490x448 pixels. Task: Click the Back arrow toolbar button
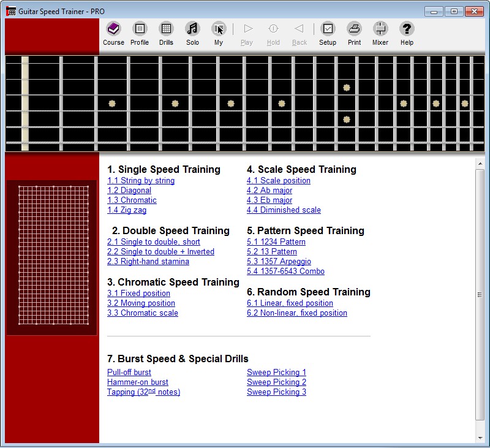300,29
